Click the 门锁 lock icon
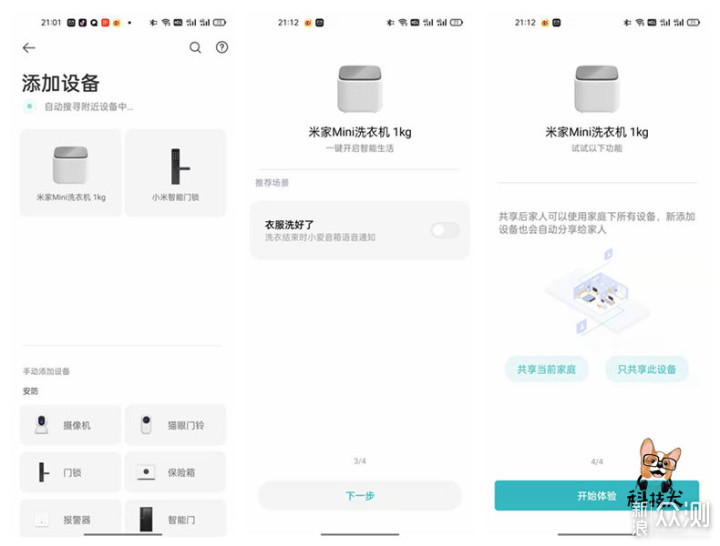Screen dimensions: 720x546 click(x=43, y=472)
